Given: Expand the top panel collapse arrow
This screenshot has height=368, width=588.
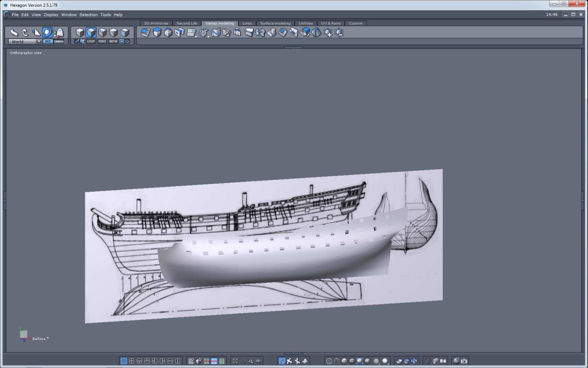Looking at the screenshot, I should coord(294,47).
